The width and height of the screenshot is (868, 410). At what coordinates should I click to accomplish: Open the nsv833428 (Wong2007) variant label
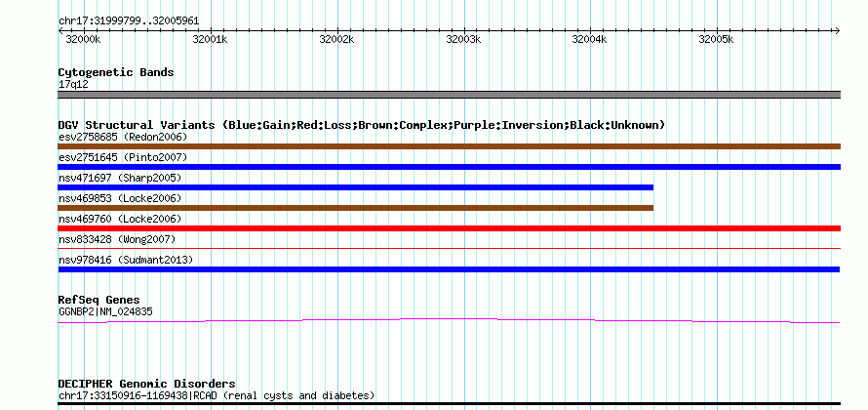[117, 239]
